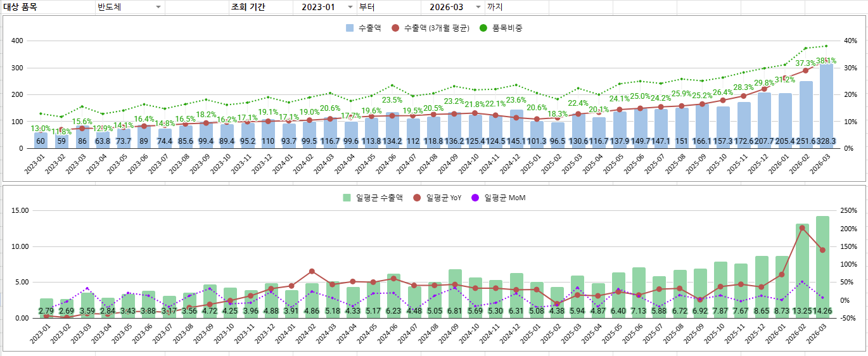Click the 일평균 YoY red legend marker
This screenshot has width=868, height=356.
pyautogui.click(x=418, y=198)
